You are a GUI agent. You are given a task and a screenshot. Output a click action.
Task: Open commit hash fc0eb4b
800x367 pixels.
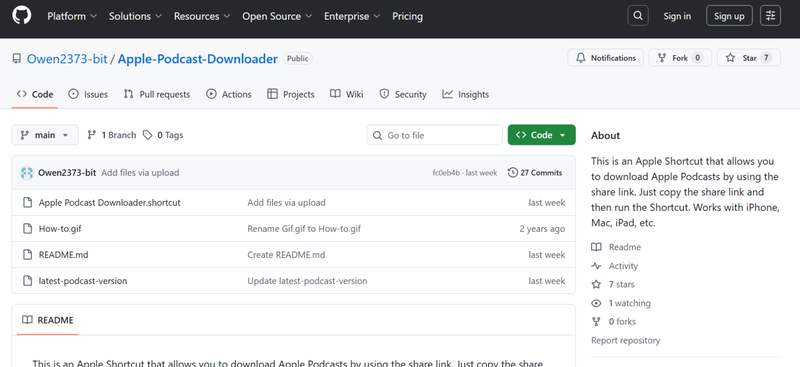click(446, 173)
